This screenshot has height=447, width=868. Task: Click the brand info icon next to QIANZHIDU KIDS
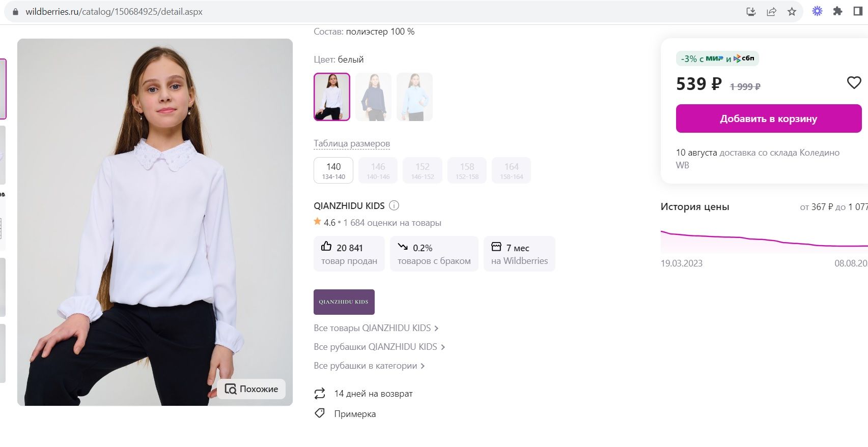[394, 205]
